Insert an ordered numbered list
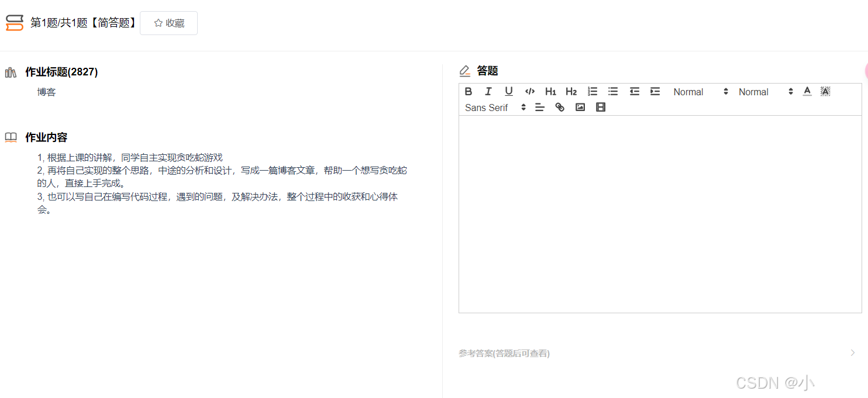Image resolution: width=868 pixels, height=398 pixels. tap(593, 91)
